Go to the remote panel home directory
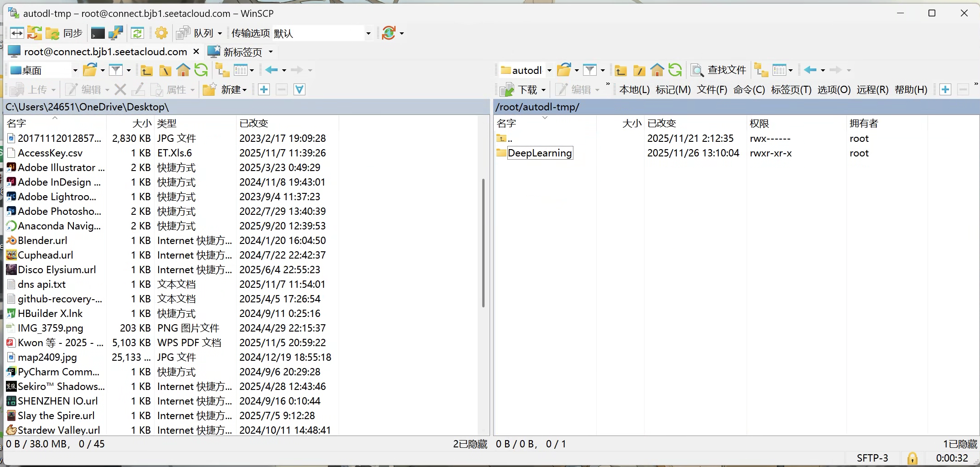 click(657, 70)
